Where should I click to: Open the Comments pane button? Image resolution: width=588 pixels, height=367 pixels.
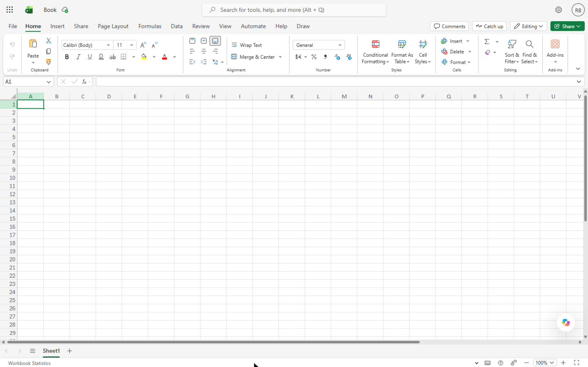(449, 26)
